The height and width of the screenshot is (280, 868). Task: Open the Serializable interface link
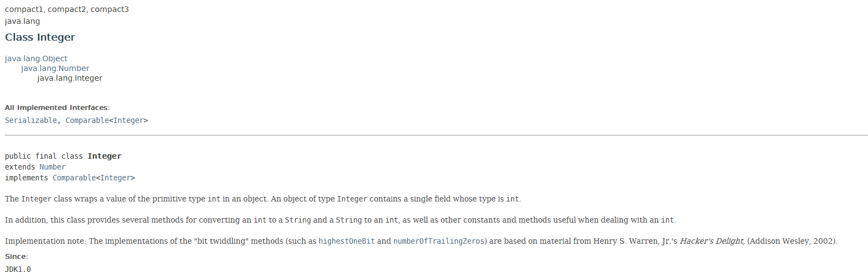pos(31,120)
